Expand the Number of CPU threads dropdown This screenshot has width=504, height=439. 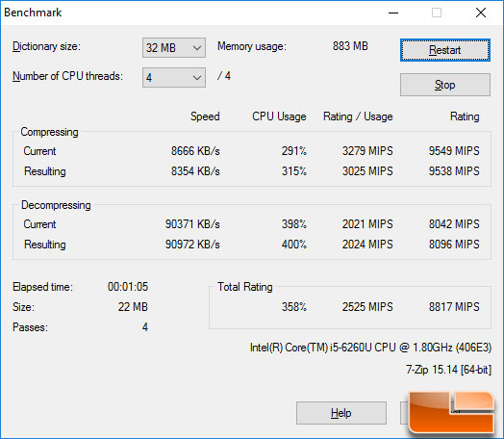[174, 77]
